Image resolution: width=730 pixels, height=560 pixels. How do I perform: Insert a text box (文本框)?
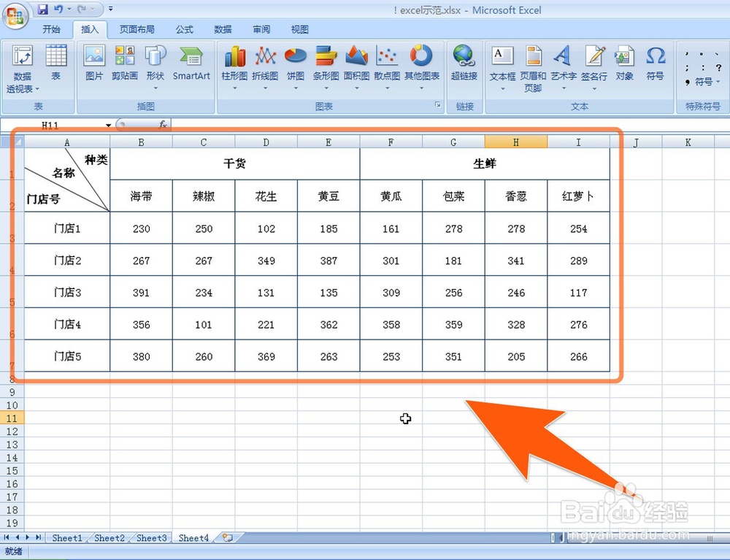(502, 67)
